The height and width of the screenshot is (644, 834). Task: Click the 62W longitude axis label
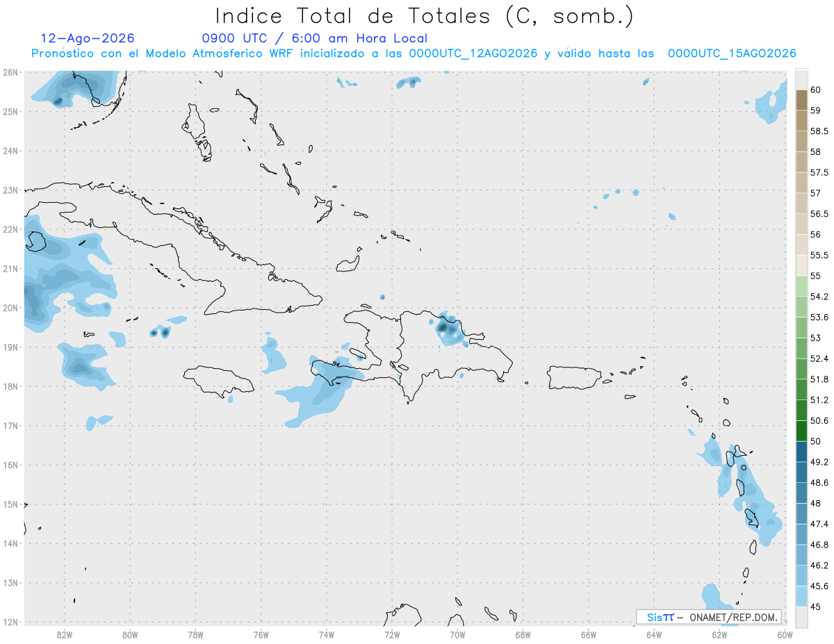coord(719,634)
